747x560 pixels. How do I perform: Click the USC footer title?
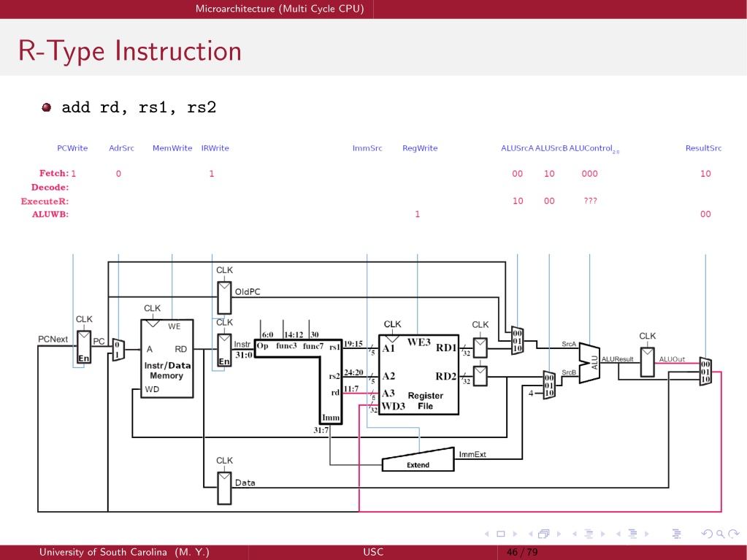[373, 552]
